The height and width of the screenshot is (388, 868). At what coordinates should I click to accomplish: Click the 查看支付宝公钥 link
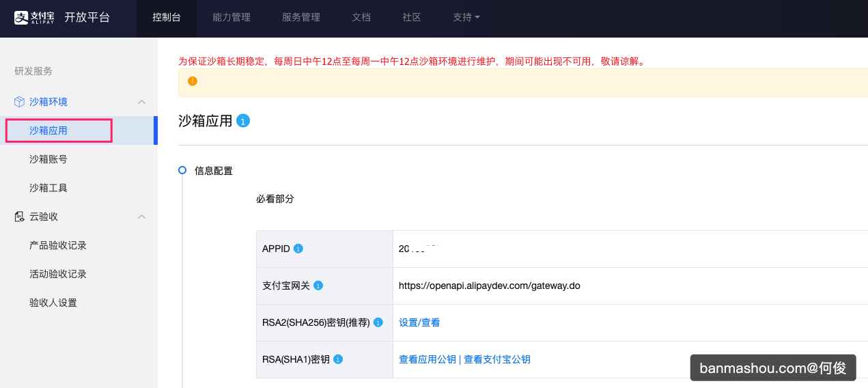pyautogui.click(x=497, y=359)
